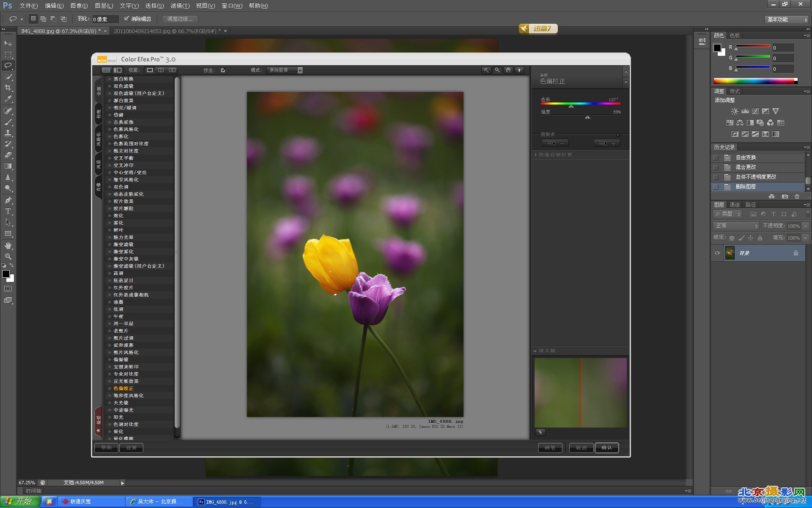812x508 pixels.
Task: Click the 调整边缘 button
Action: [x=180, y=19]
